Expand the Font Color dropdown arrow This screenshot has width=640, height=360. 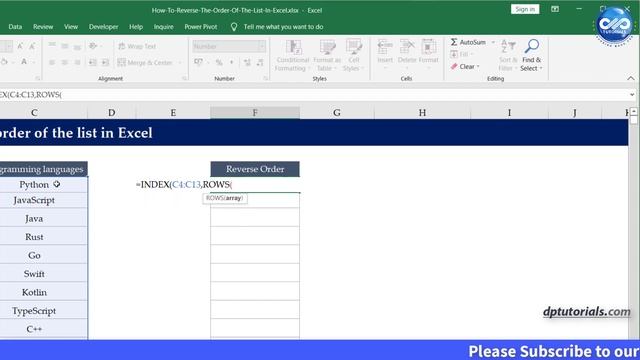click(x=34, y=62)
